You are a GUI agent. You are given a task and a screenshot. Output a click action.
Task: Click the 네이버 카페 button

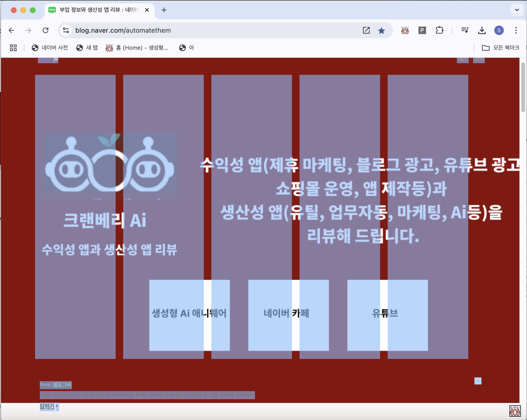coord(288,315)
